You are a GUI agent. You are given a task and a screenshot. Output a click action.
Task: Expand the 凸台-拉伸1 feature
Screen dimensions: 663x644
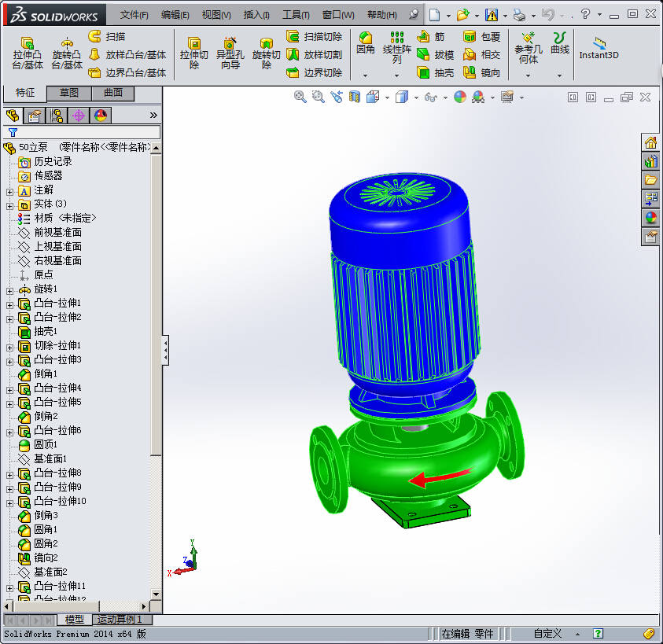[x=9, y=305]
